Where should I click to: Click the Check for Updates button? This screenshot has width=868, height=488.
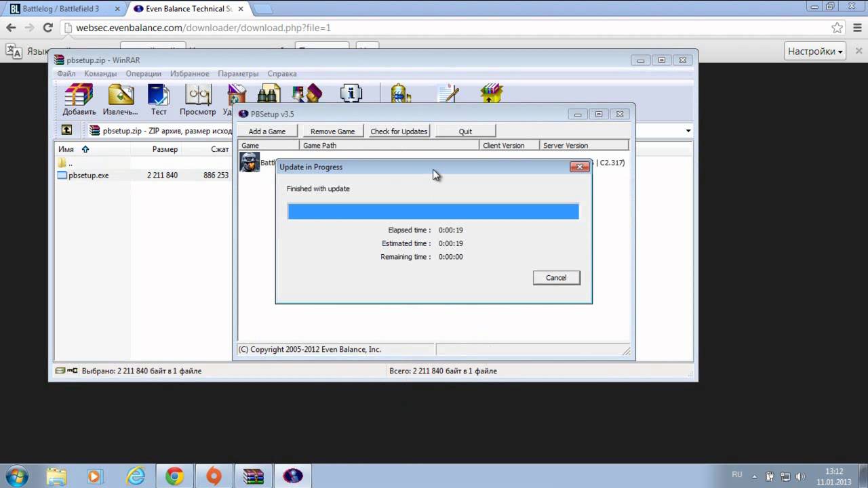[399, 131]
